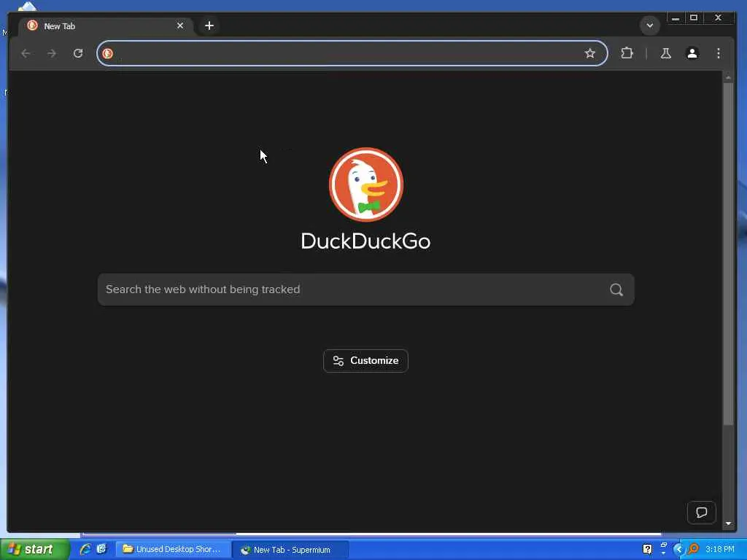Click the page scrollbar up arrow
The width and height of the screenshot is (747, 560).
[728, 77]
